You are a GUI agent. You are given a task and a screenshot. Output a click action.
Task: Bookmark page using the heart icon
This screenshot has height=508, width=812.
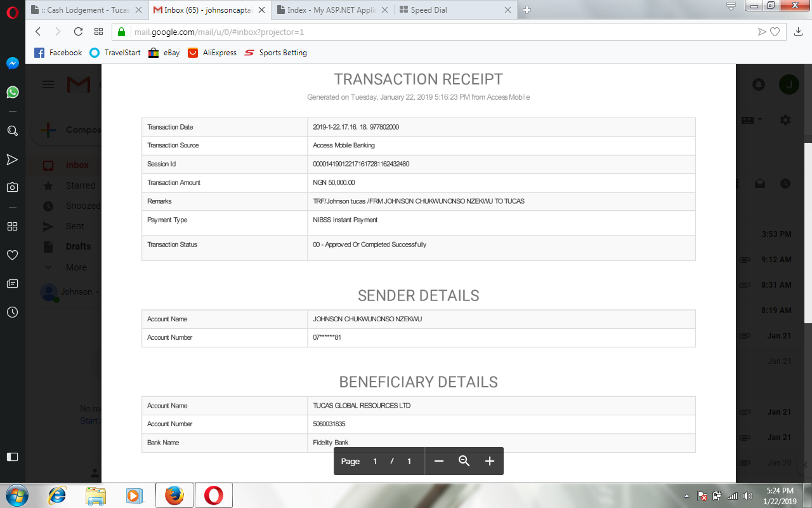(x=775, y=32)
